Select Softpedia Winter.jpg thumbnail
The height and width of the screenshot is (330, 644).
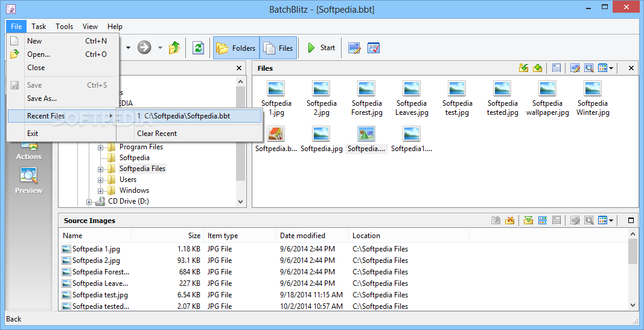[x=593, y=98]
